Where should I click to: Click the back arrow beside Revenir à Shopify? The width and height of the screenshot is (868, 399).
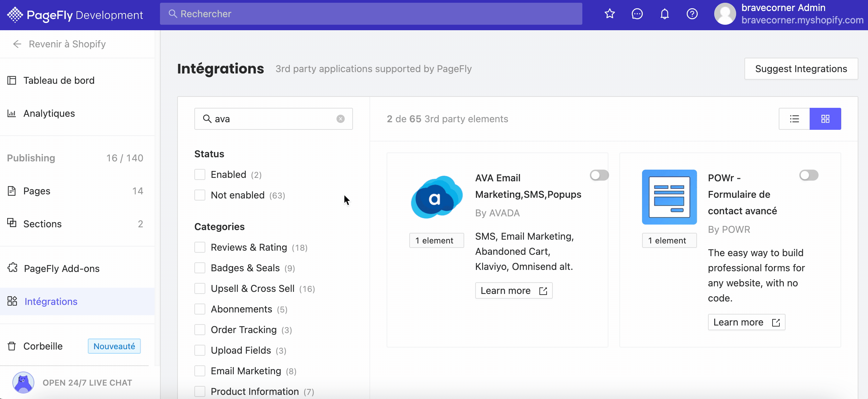click(x=17, y=44)
